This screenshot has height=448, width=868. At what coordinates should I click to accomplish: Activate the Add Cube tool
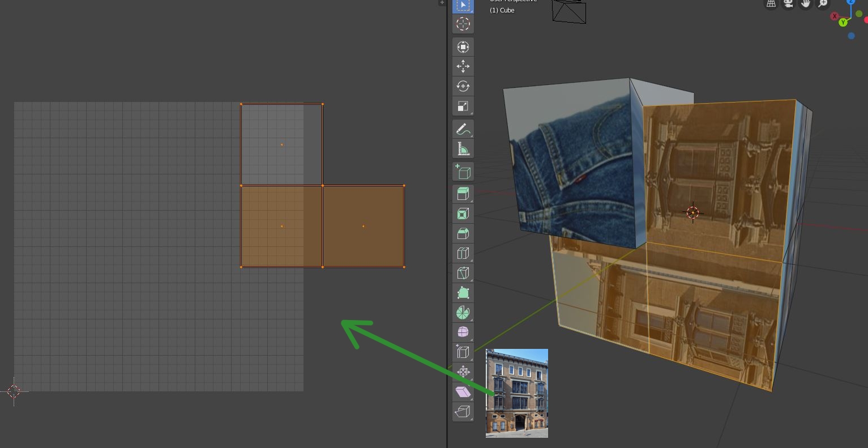pos(463,172)
